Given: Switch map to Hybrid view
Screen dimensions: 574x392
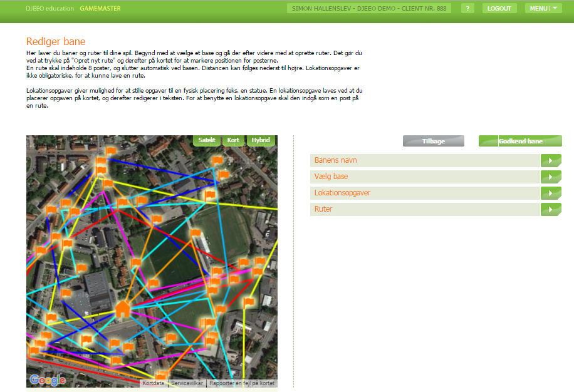Looking at the screenshot, I should pyautogui.click(x=261, y=140).
